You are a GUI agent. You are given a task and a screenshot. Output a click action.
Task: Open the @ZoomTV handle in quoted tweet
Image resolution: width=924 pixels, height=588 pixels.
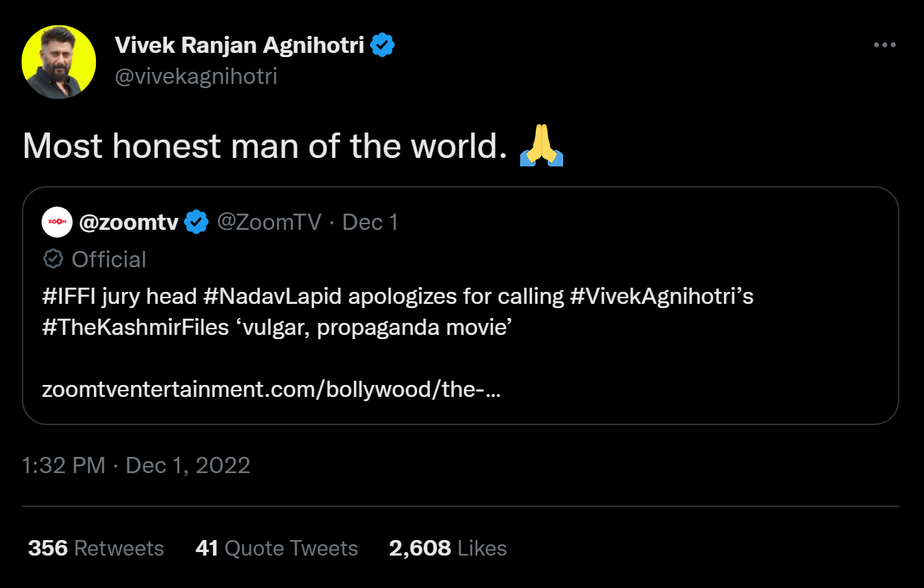tap(269, 223)
